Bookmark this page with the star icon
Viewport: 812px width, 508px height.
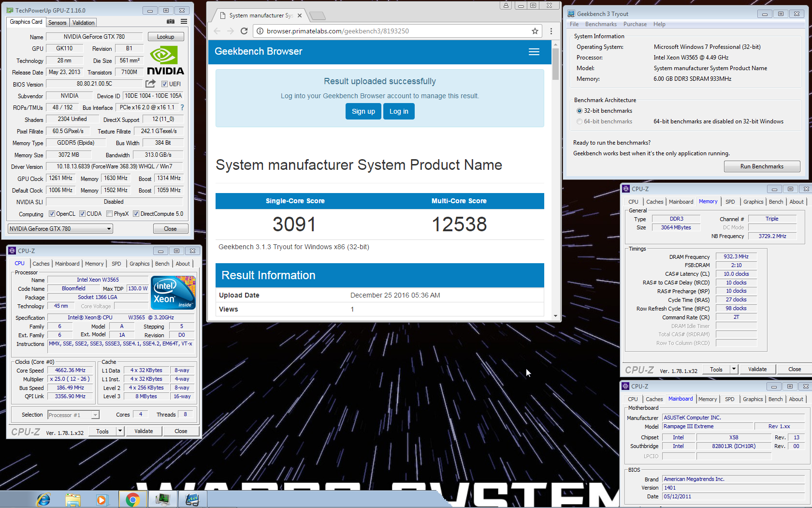click(x=535, y=31)
